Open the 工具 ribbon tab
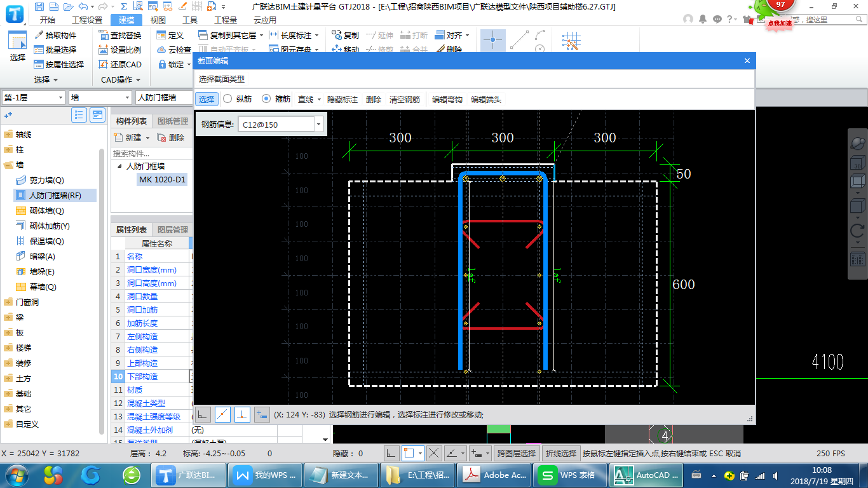Image resolution: width=868 pixels, height=488 pixels. [190, 20]
